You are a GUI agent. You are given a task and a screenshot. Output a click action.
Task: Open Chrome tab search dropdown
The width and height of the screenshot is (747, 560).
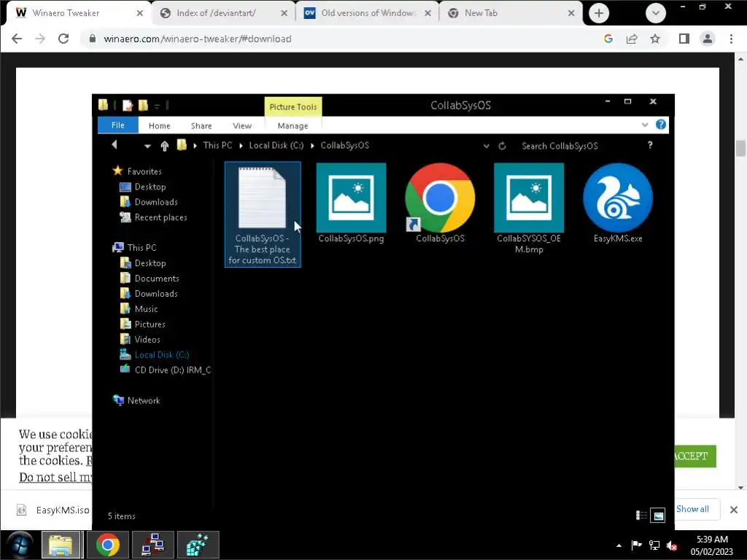coord(656,13)
